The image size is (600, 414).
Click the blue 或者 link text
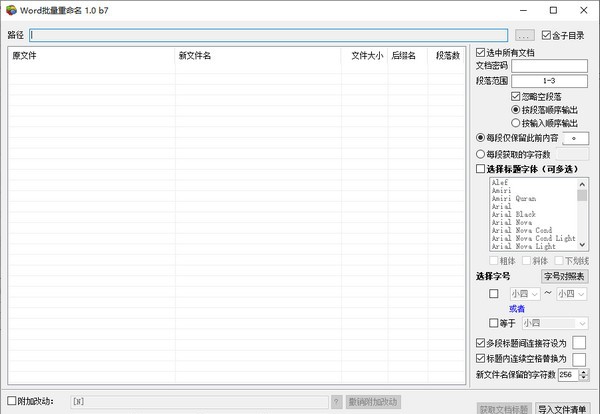click(x=517, y=308)
